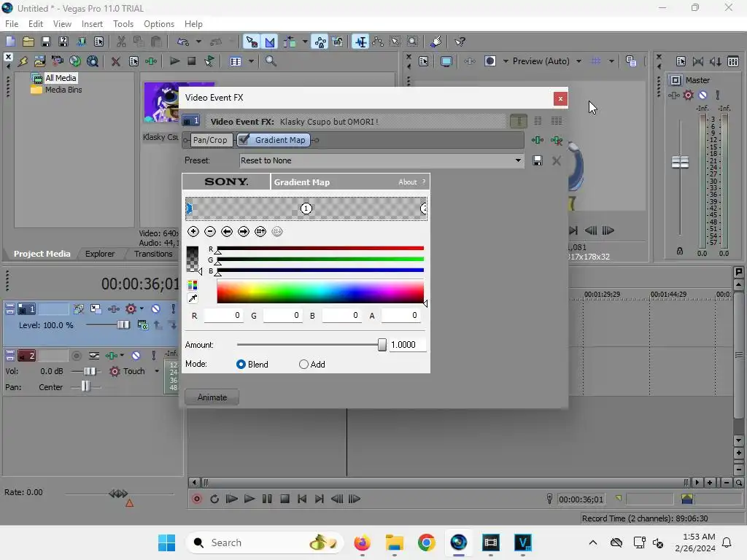Image resolution: width=747 pixels, height=560 pixels.
Task: Open the Insert menu
Action: tap(92, 24)
